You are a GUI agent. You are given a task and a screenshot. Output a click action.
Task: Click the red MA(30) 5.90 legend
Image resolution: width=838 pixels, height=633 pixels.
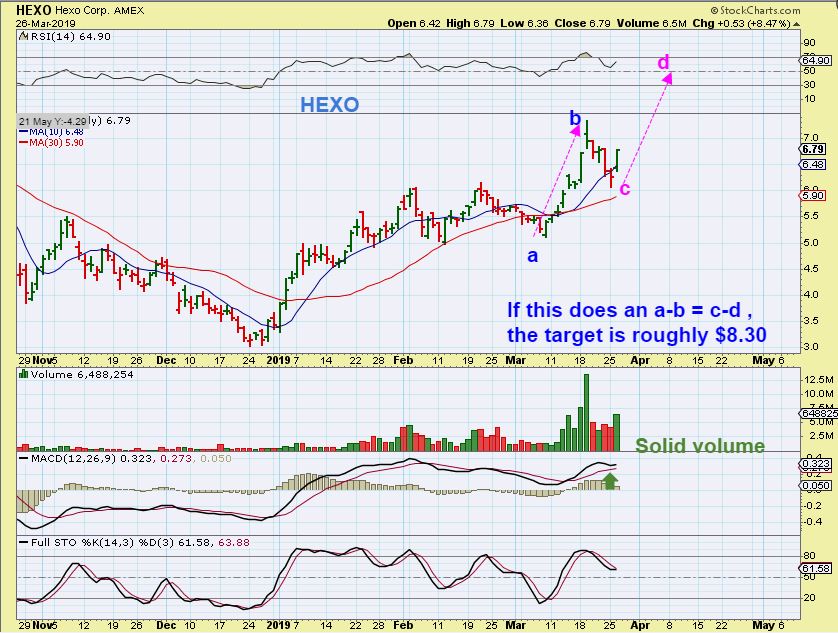(x=51, y=143)
